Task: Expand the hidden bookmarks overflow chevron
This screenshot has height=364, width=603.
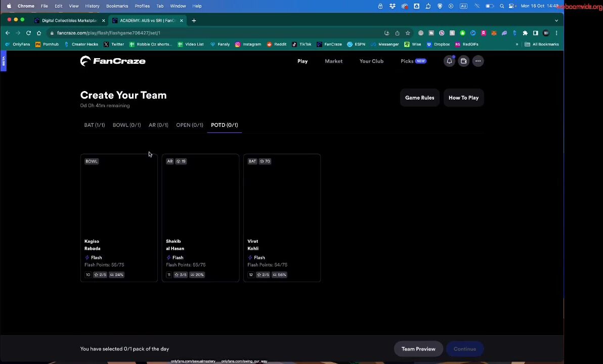Action: click(517, 44)
